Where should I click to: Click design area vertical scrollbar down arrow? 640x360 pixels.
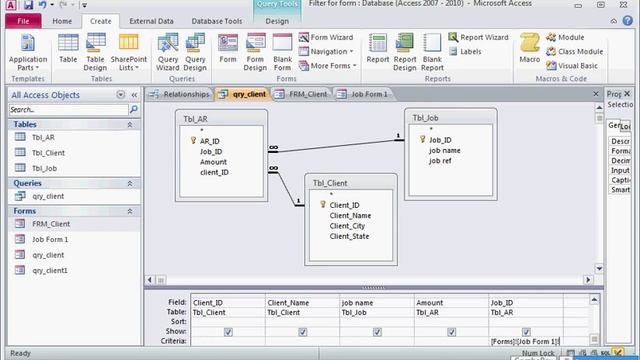tap(599, 269)
